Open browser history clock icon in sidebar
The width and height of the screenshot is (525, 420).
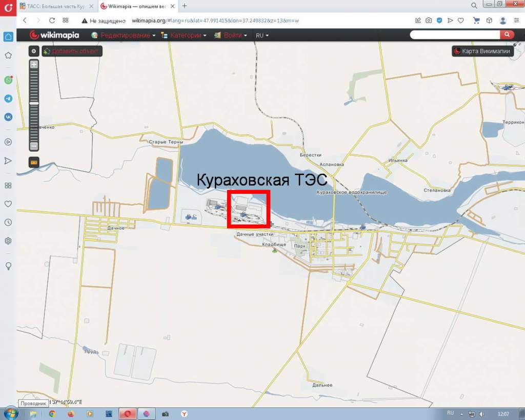(8, 222)
